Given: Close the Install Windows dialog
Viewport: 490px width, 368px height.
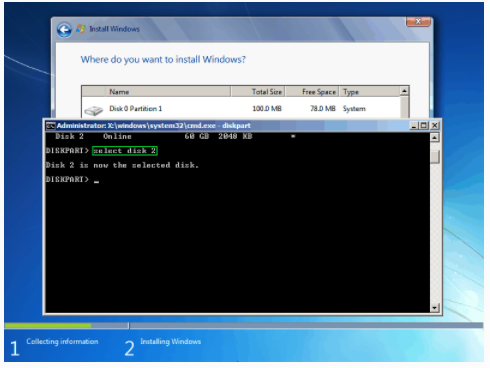Looking at the screenshot, I should click(418, 22).
